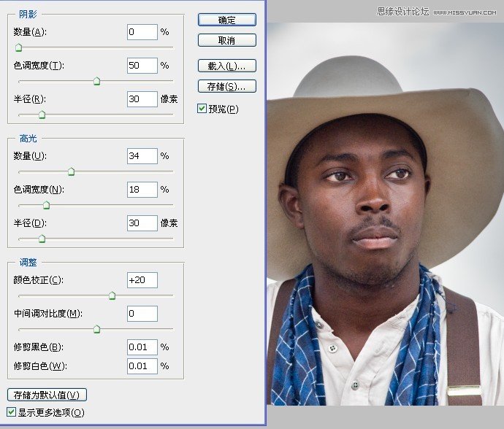Uncheck 显示更多选项(O) checkbox
The height and width of the screenshot is (429, 504).
click(x=11, y=412)
